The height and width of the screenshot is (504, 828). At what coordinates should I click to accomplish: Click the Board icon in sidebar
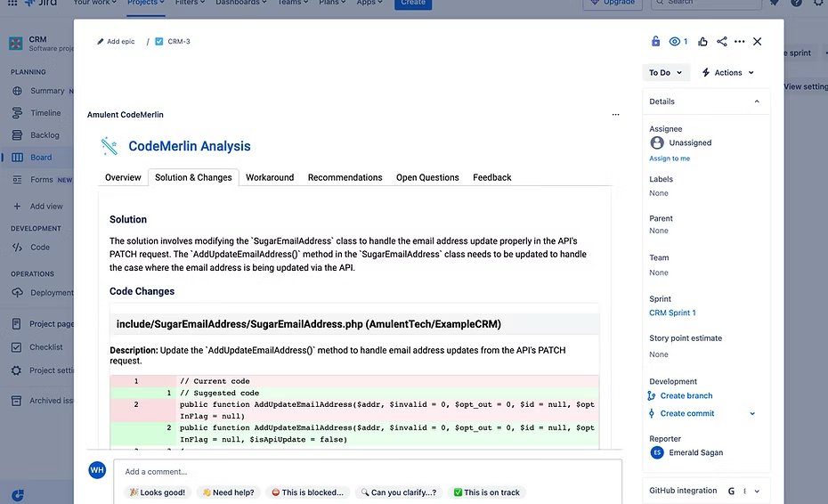click(x=17, y=158)
